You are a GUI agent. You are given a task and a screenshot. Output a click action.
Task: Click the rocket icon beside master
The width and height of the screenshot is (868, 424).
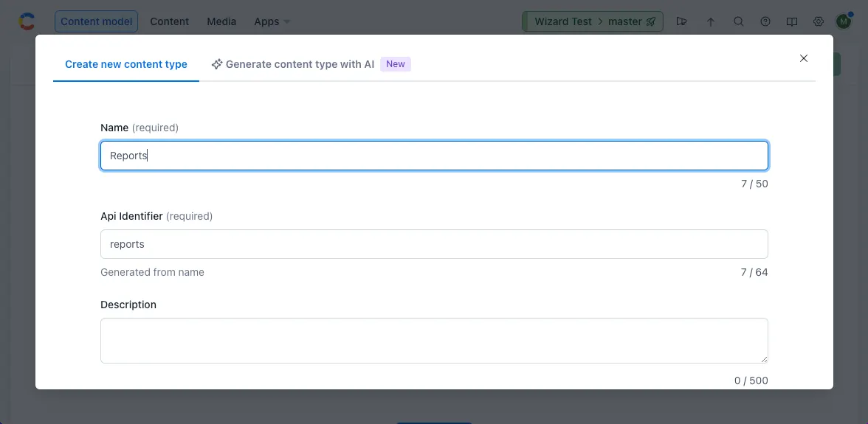click(651, 21)
